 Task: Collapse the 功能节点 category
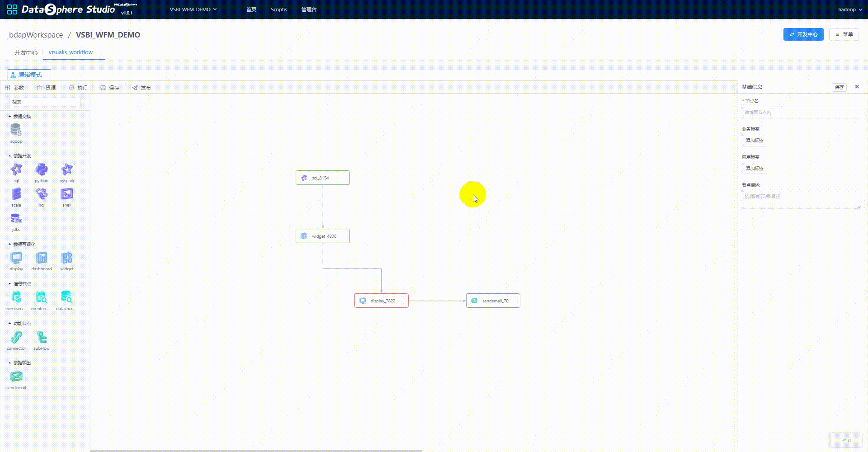click(20, 324)
